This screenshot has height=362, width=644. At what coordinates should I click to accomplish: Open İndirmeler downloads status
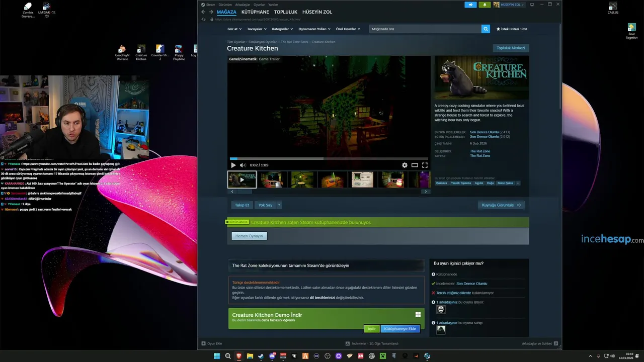tap(372, 343)
